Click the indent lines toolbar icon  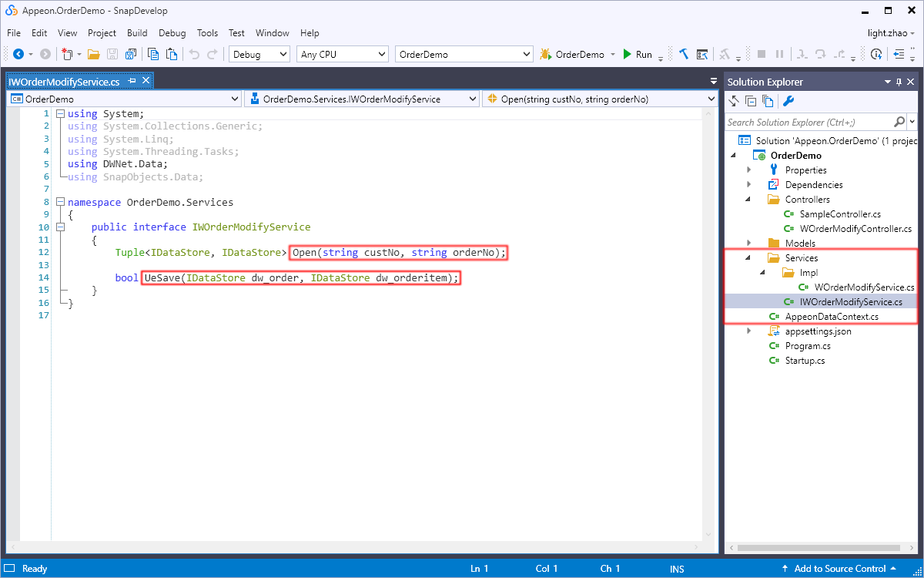point(899,54)
